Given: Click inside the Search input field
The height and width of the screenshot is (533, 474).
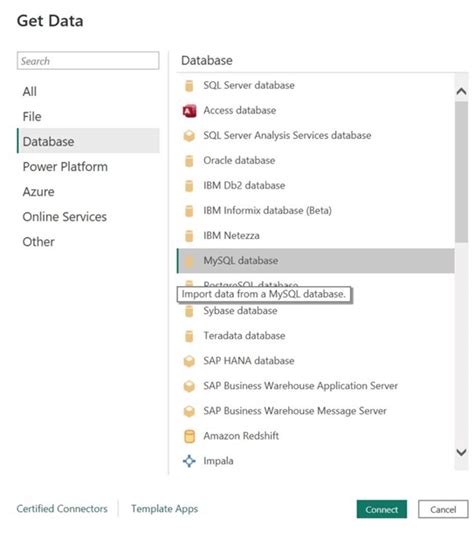Looking at the screenshot, I should pos(88,61).
